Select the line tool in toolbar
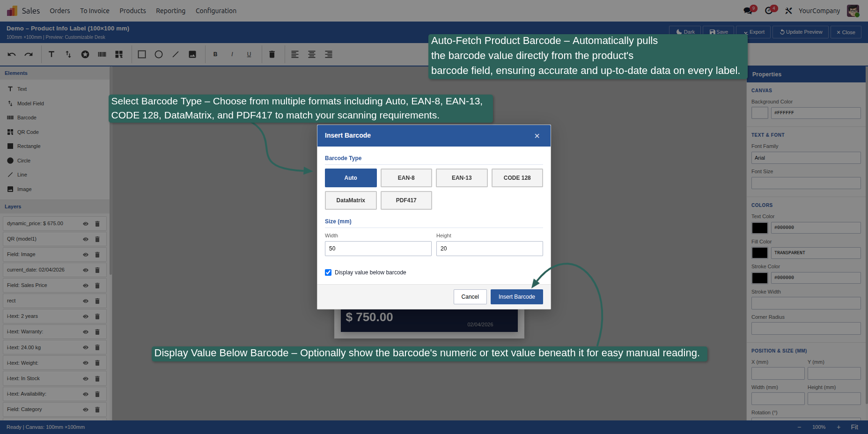This screenshot has height=434, width=868. click(x=176, y=54)
